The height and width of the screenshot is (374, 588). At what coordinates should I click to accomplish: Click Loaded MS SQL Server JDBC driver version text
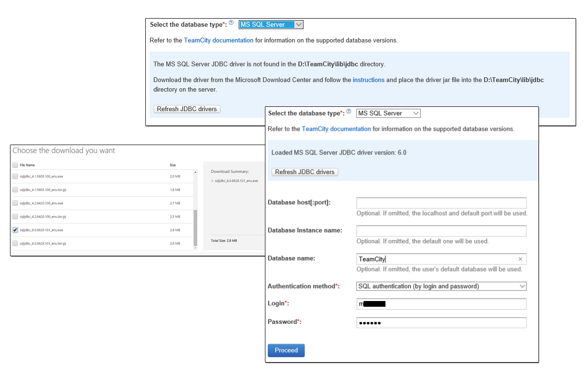[x=339, y=153]
